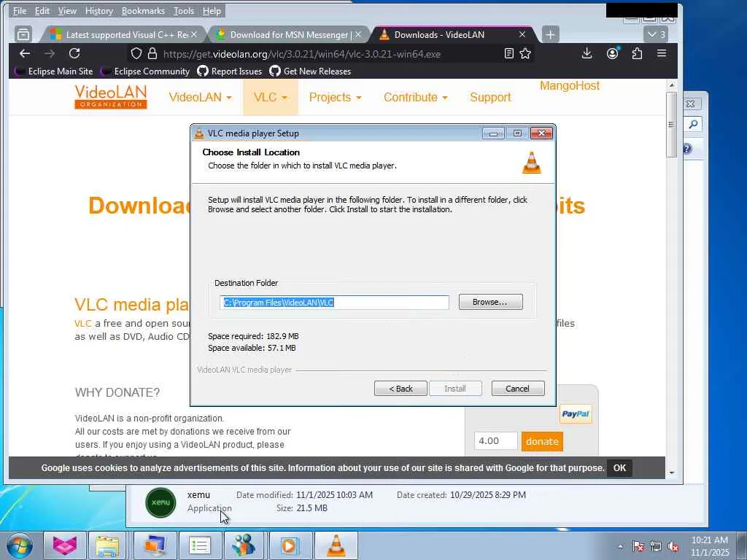747x560 pixels.
Task: Open the Help menu
Action: click(212, 10)
